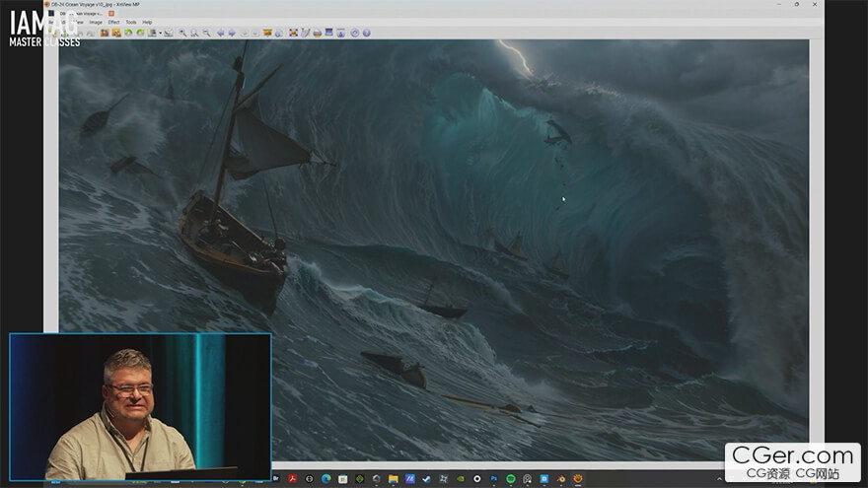Open Adobe Acrobat from the taskbar
This screenshot has height=488, width=868.
click(292, 478)
